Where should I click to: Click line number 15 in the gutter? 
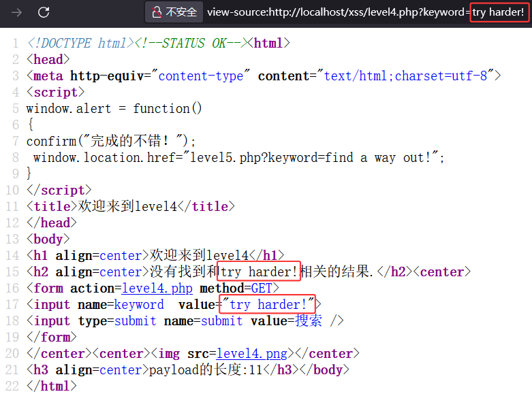coord(12,272)
